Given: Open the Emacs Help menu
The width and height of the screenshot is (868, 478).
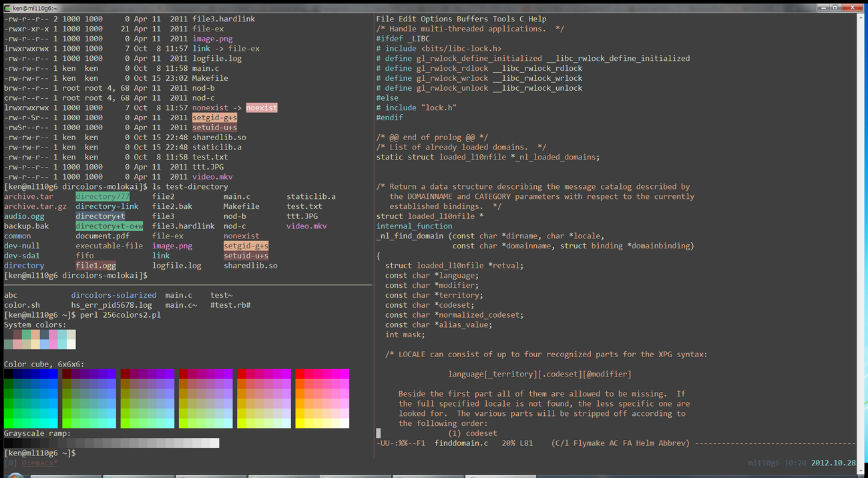Looking at the screenshot, I should click(x=537, y=19).
